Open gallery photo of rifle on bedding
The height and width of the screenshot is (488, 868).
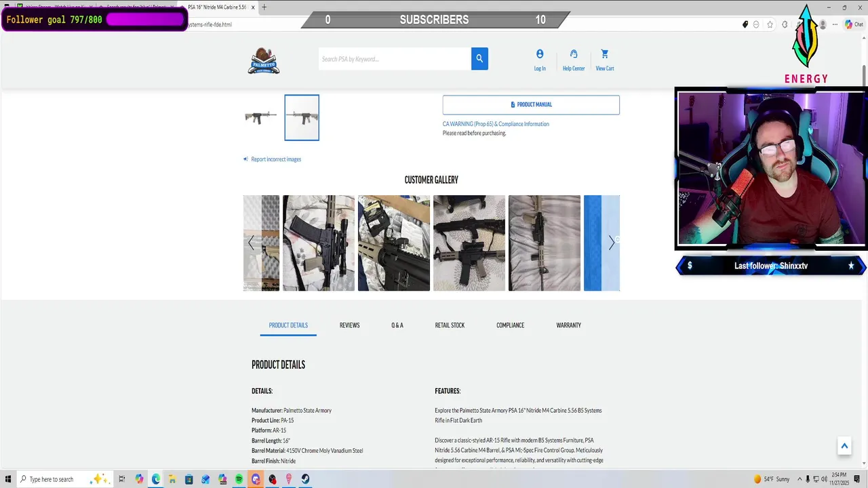[469, 243]
